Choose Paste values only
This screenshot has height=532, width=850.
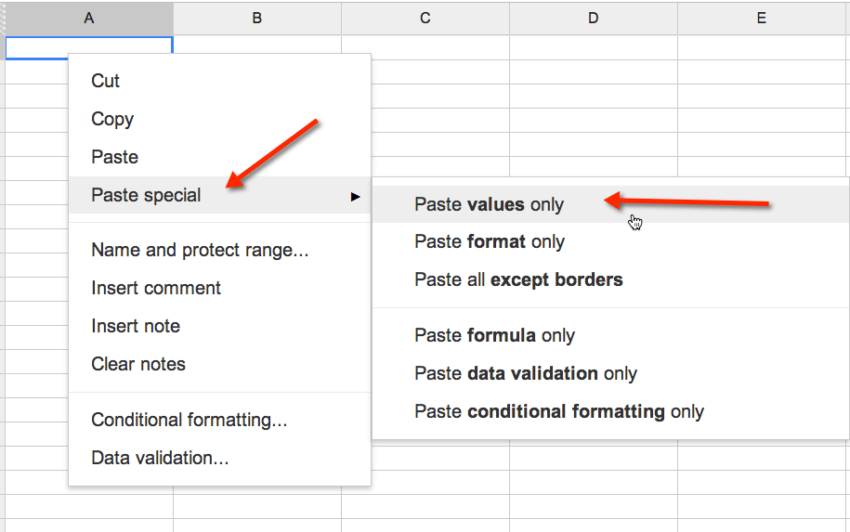pyautogui.click(x=610, y=204)
